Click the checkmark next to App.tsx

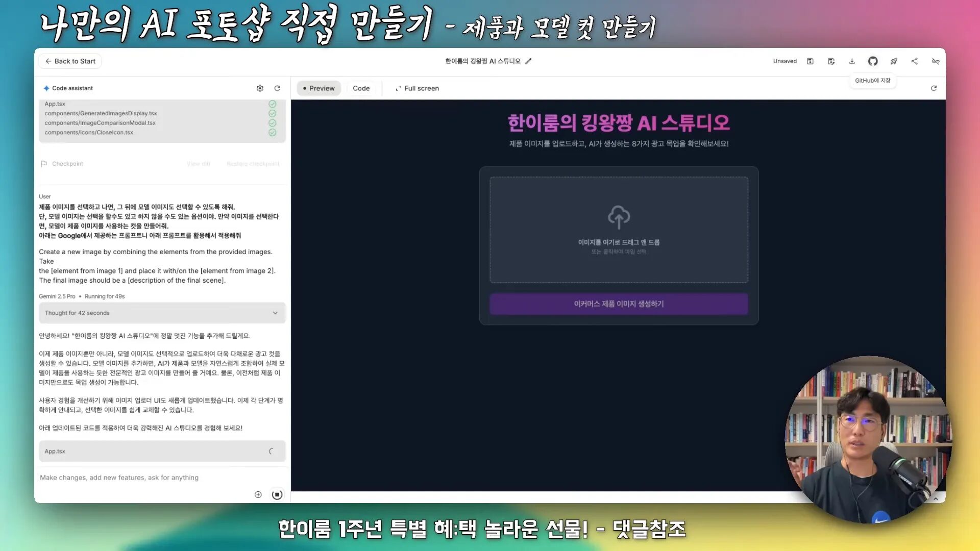tap(273, 104)
